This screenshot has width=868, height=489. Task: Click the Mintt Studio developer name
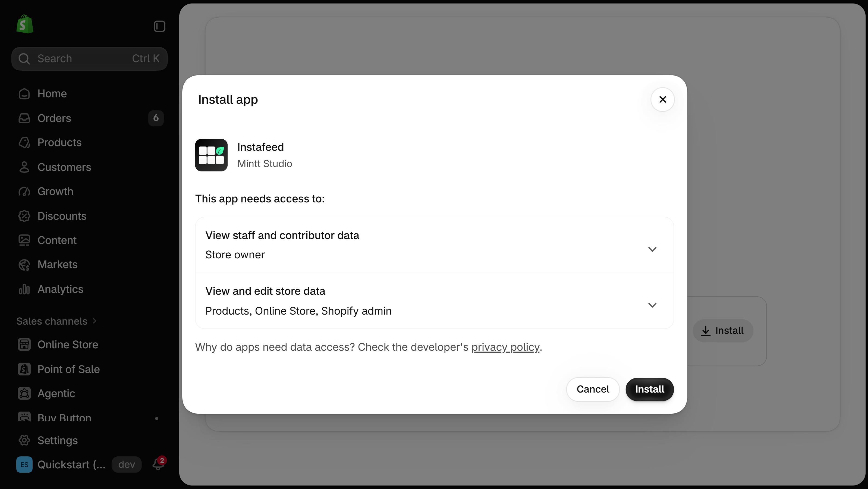265,164
